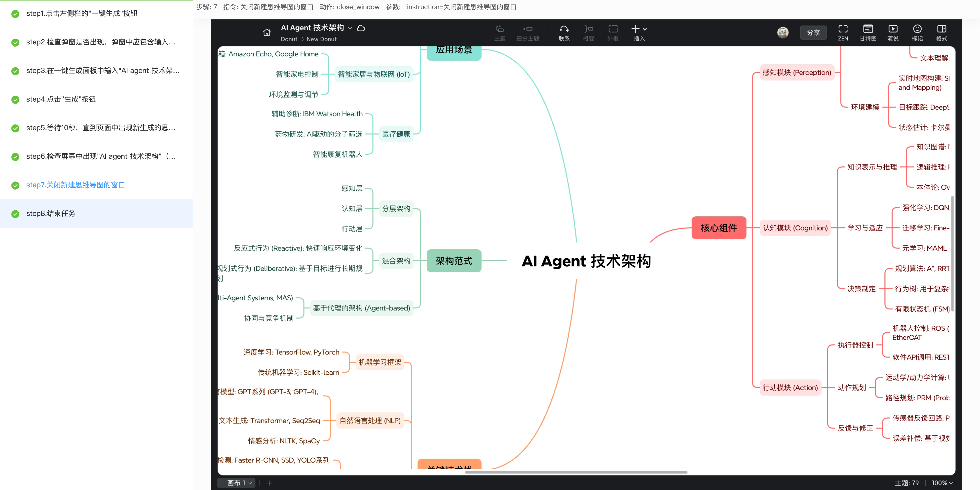Start 演说 presentation mode

[893, 33]
